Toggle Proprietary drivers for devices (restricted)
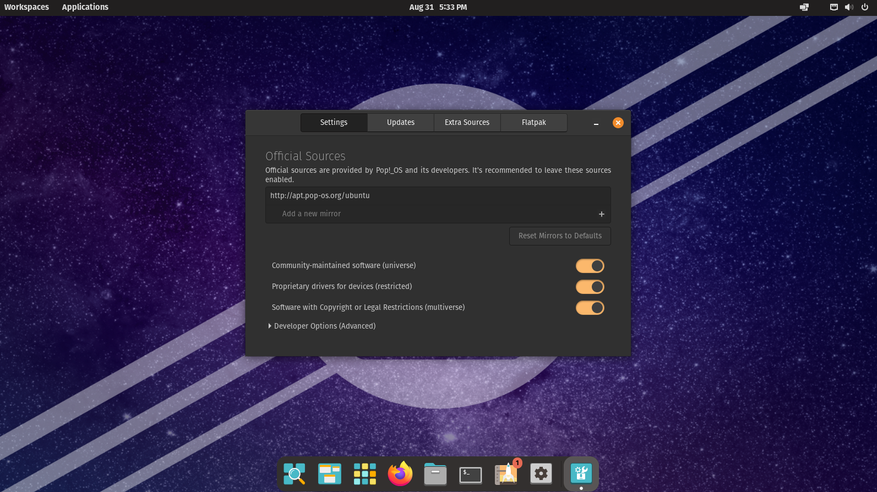877x492 pixels. point(589,287)
